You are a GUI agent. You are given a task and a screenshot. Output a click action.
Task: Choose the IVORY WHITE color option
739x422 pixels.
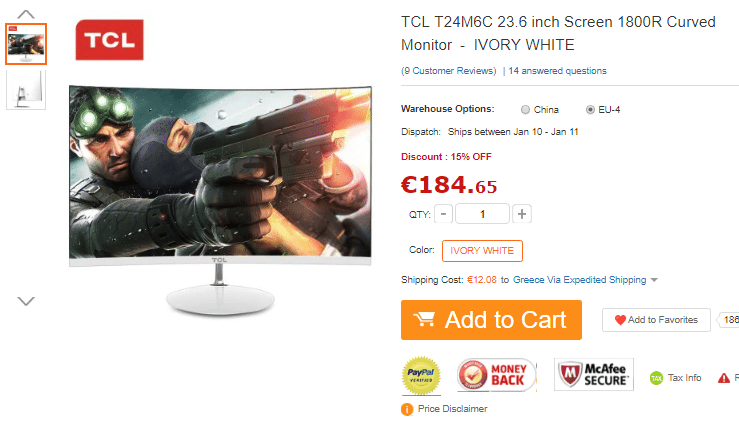(x=482, y=251)
